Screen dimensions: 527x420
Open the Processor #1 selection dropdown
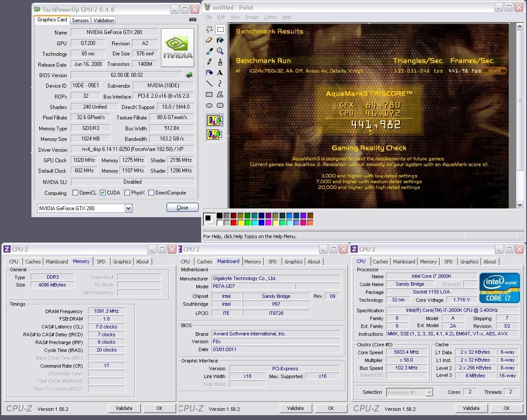[x=429, y=393]
